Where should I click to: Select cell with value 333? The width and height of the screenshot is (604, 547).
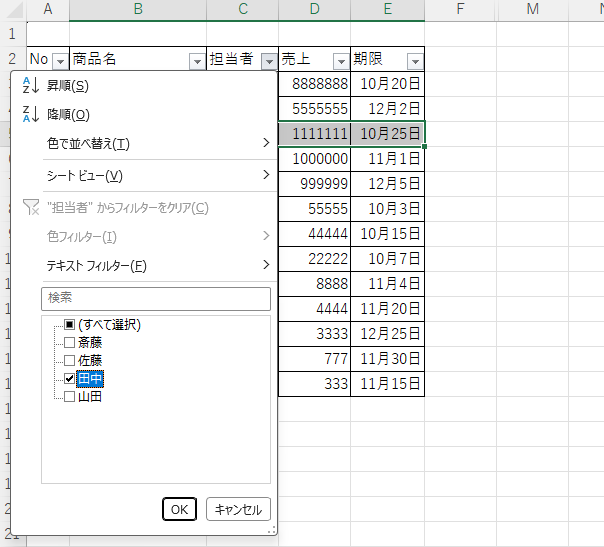coord(314,384)
